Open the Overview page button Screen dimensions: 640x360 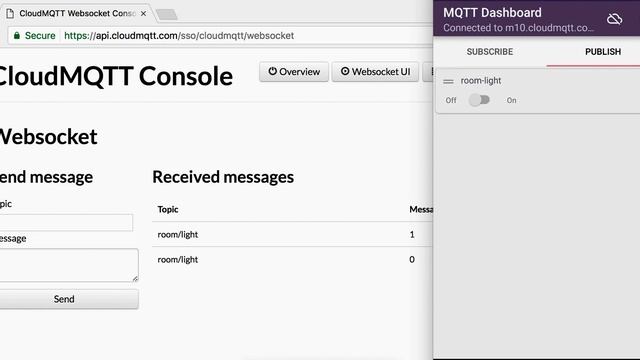(x=294, y=72)
